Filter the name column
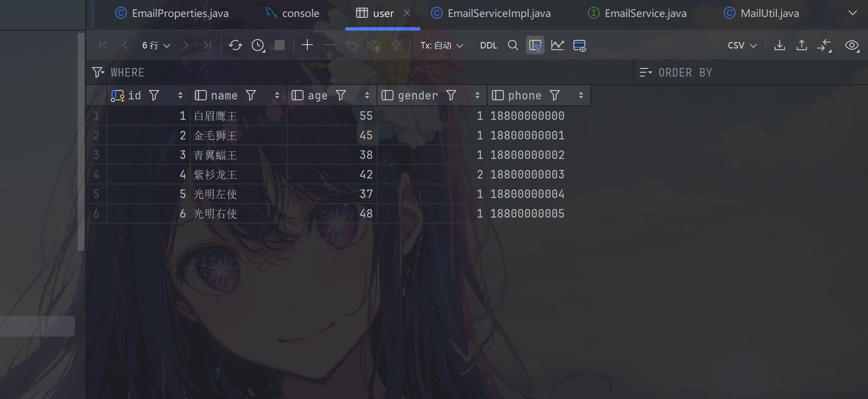The height and width of the screenshot is (399, 868). [251, 95]
